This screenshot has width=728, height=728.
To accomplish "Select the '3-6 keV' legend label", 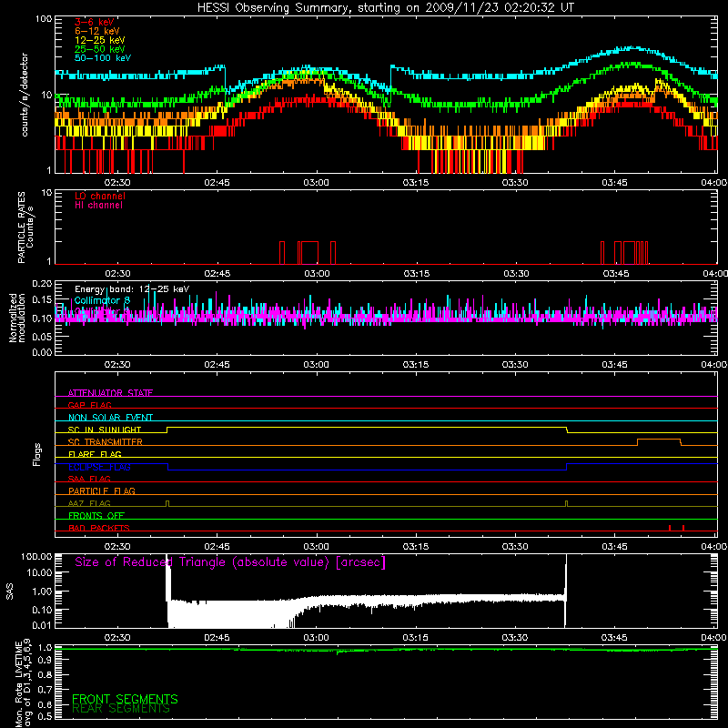I will 95,22.
